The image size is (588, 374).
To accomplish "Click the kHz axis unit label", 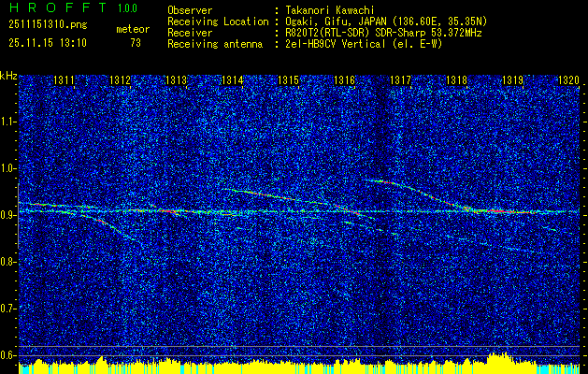I will (x=8, y=76).
